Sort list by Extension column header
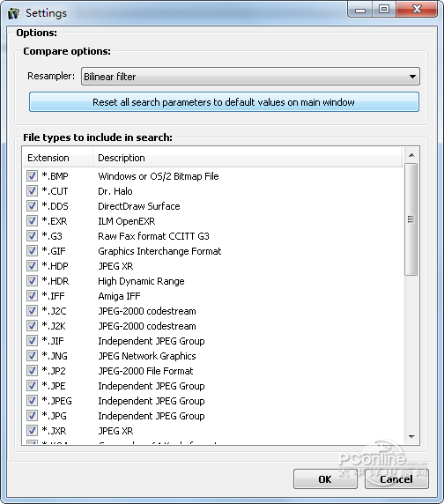The height and width of the screenshot is (504, 444). pyautogui.click(x=58, y=158)
